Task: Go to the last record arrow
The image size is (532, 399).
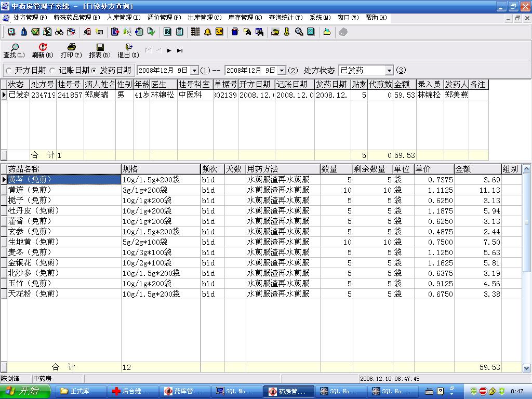Action: pos(180,50)
